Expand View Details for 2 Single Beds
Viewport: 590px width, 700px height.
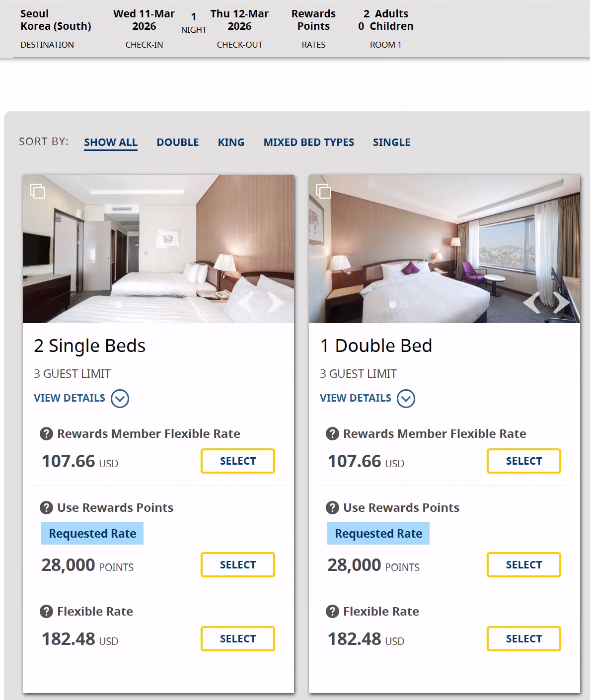[120, 399]
